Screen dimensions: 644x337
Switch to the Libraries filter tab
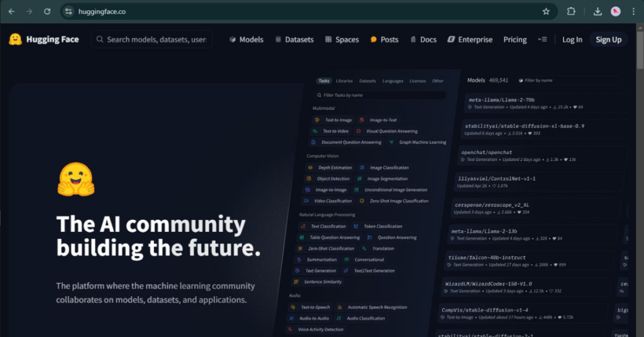click(344, 81)
